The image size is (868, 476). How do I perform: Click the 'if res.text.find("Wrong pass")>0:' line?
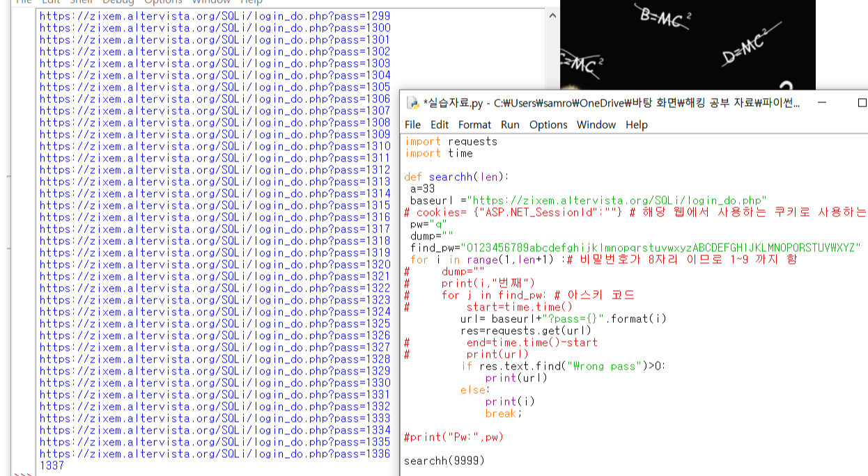pyautogui.click(x=564, y=366)
